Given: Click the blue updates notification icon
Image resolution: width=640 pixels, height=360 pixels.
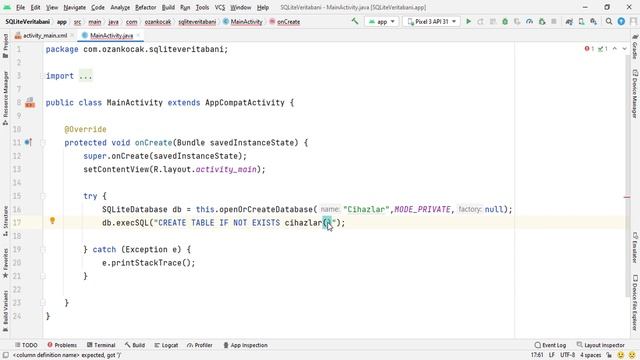Looking at the screenshot, I should click(621, 22).
